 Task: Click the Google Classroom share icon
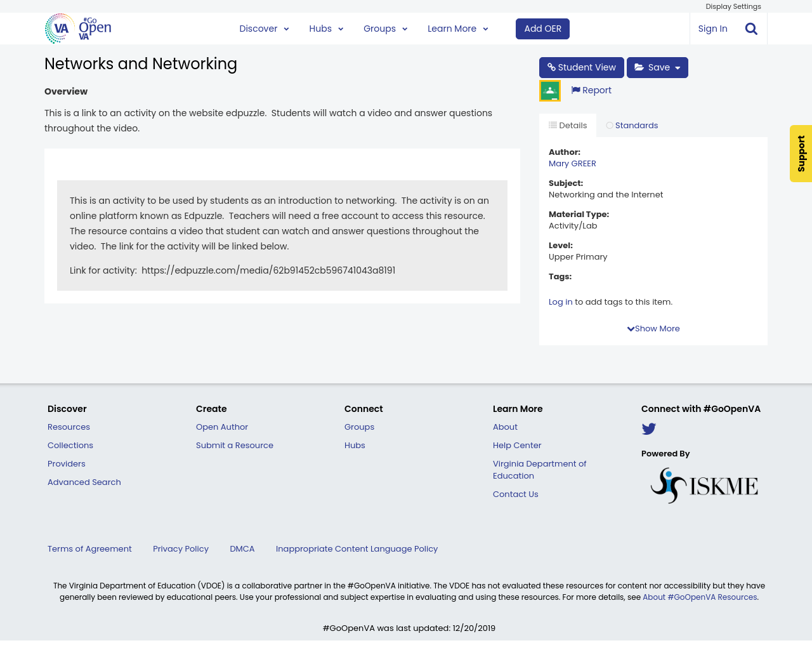550,91
